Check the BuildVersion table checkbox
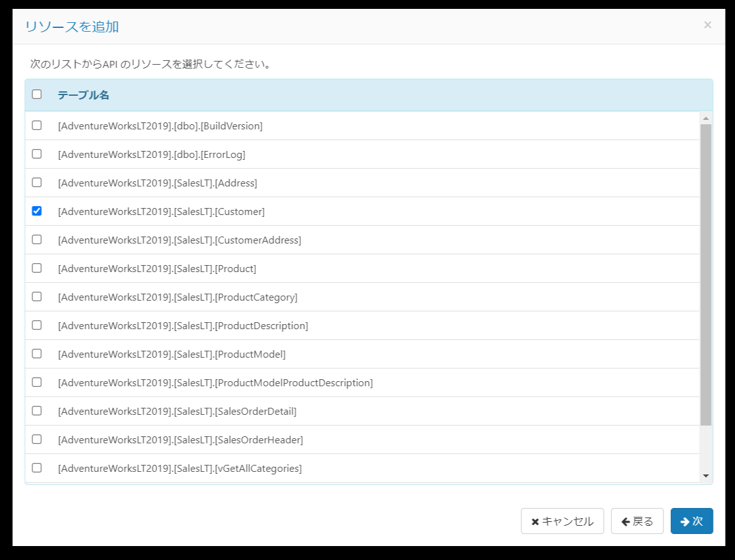 [37, 125]
